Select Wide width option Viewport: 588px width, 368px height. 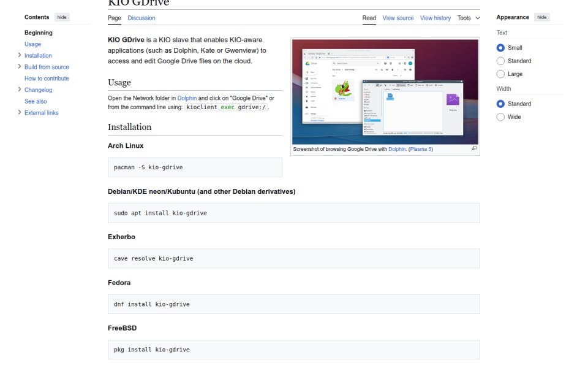point(500,117)
